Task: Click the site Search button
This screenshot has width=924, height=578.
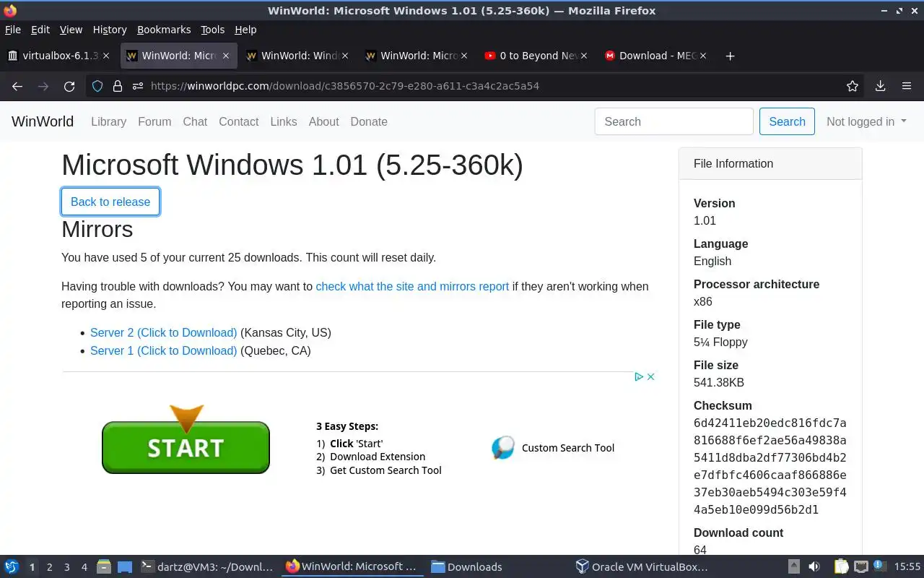Action: 787,121
